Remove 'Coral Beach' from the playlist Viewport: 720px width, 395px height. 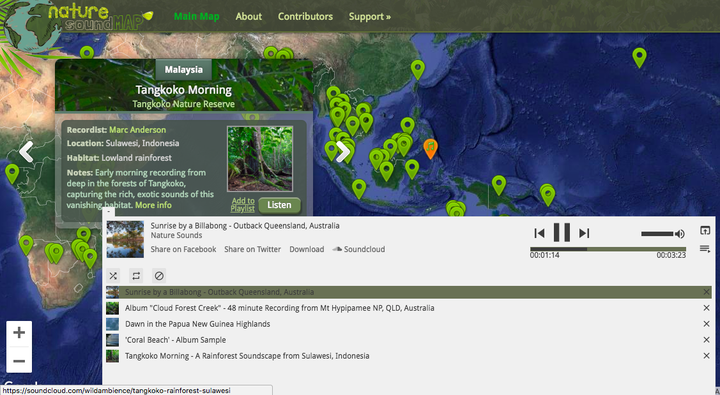706,340
